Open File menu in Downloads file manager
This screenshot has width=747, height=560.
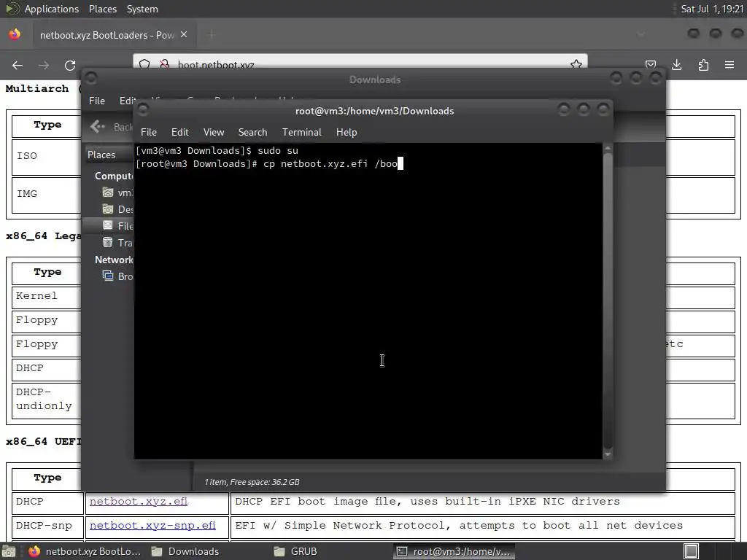97,101
